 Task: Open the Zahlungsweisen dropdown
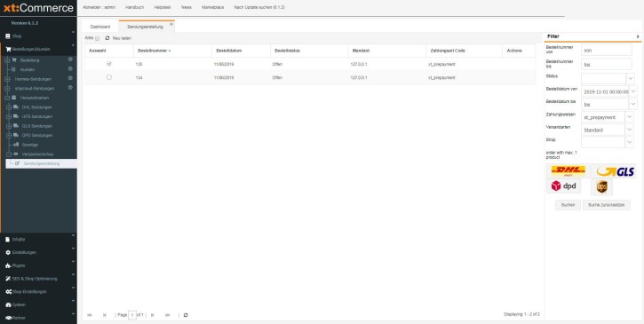[x=630, y=117]
